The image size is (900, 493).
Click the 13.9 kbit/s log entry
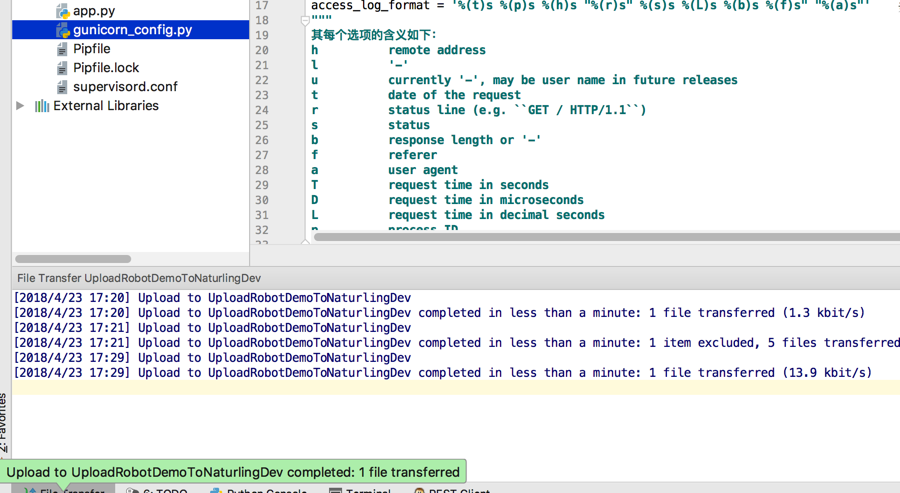(x=443, y=372)
